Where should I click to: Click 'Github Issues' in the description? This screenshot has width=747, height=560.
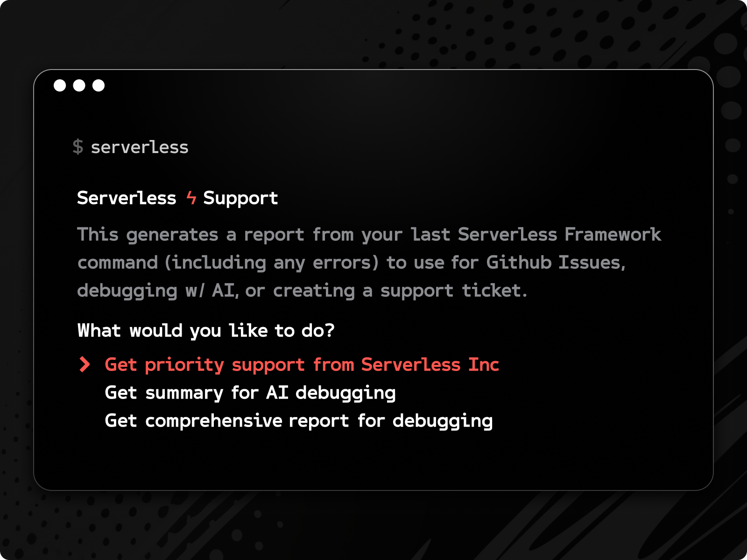point(555,262)
